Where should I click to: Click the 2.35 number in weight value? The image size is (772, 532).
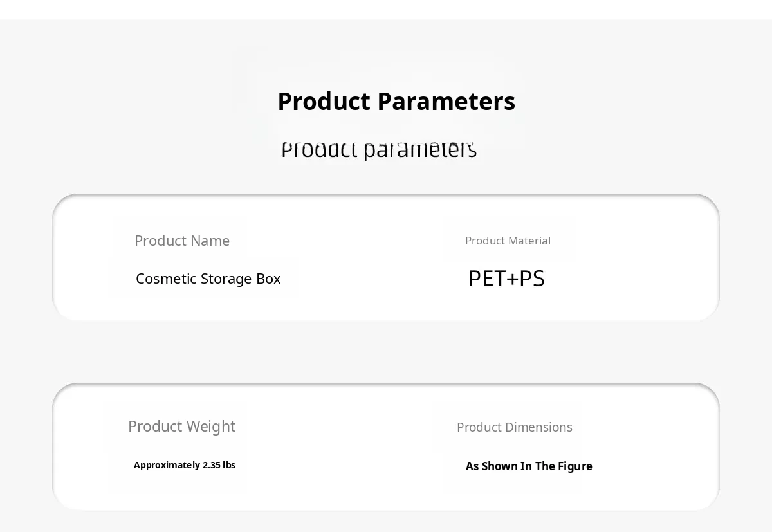(x=211, y=465)
